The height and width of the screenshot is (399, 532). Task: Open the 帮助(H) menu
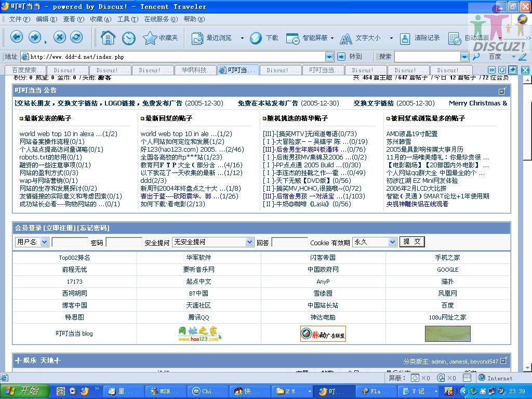[x=194, y=19]
